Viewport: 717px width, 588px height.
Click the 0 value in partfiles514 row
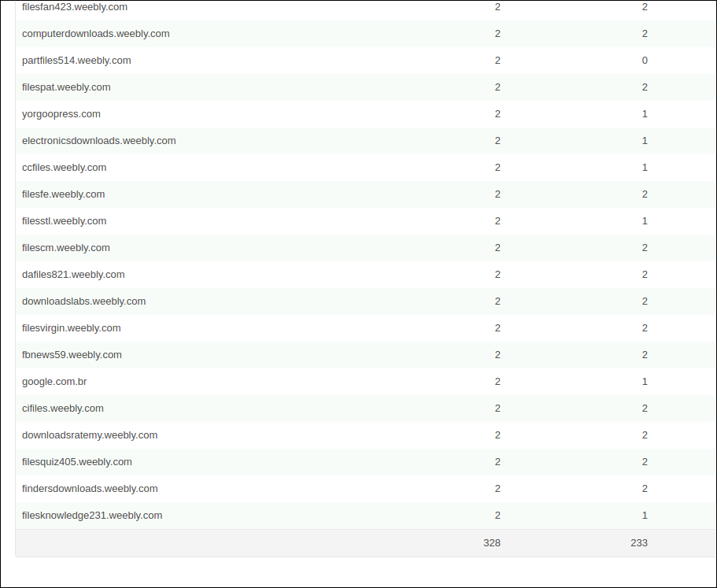pyautogui.click(x=645, y=61)
